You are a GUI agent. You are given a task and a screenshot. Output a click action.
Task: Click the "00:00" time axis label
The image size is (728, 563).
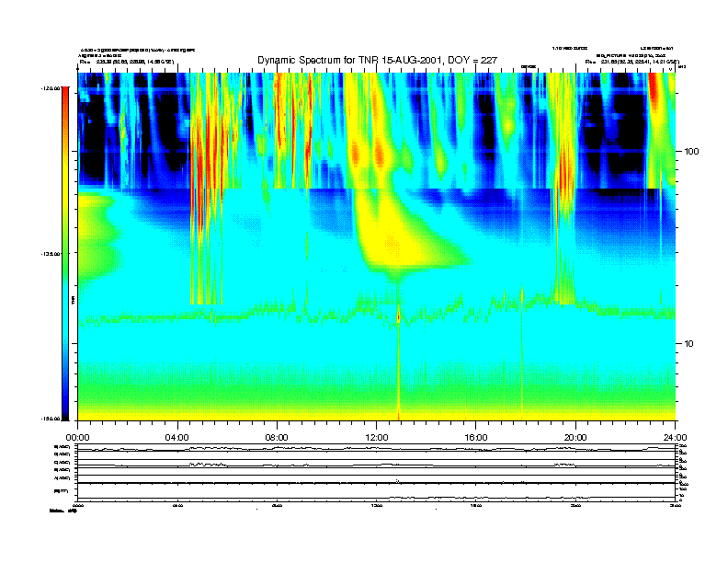77,438
